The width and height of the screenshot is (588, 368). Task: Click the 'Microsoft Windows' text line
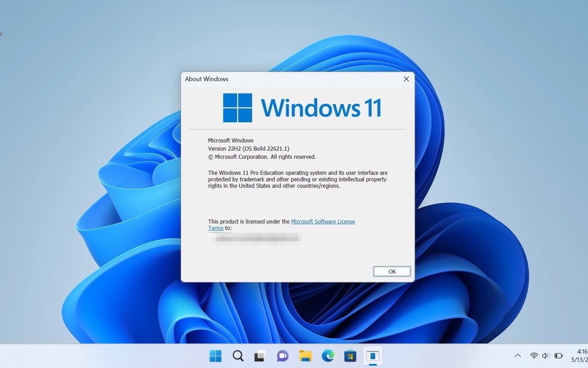coord(231,140)
